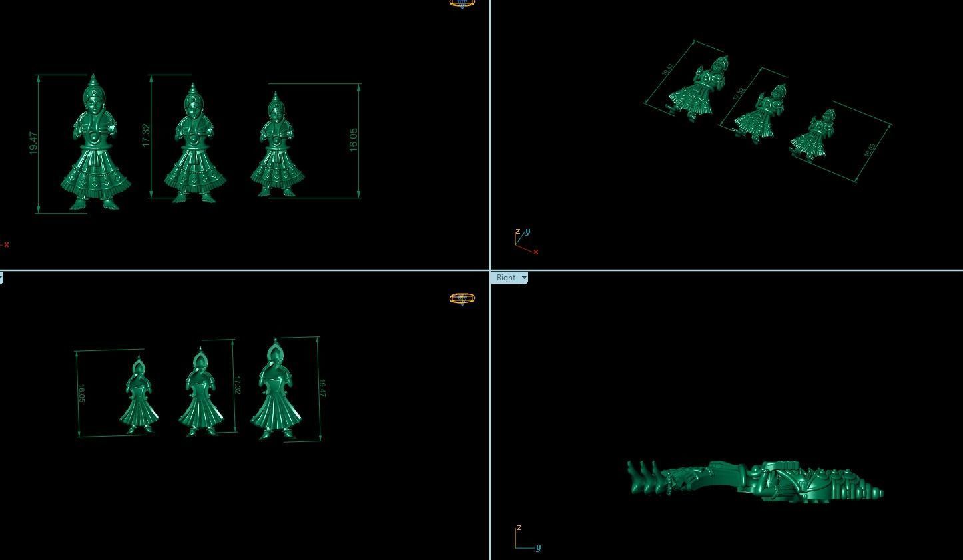
Task: Click the 19.47 dimension text in back-view viewport
Action: click(x=323, y=388)
